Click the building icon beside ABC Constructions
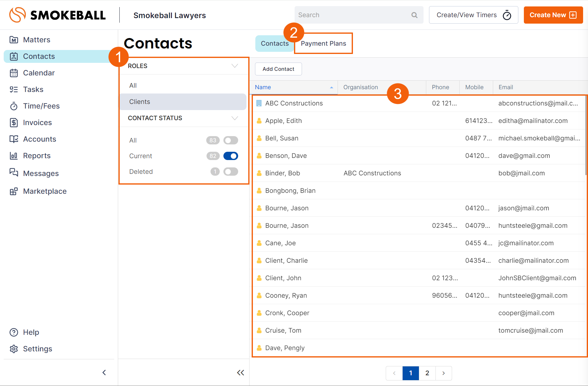Image resolution: width=588 pixels, height=386 pixels. click(259, 103)
